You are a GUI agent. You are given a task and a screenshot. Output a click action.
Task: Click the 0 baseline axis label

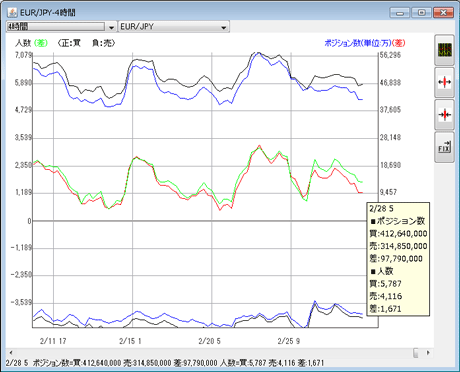pos(29,221)
